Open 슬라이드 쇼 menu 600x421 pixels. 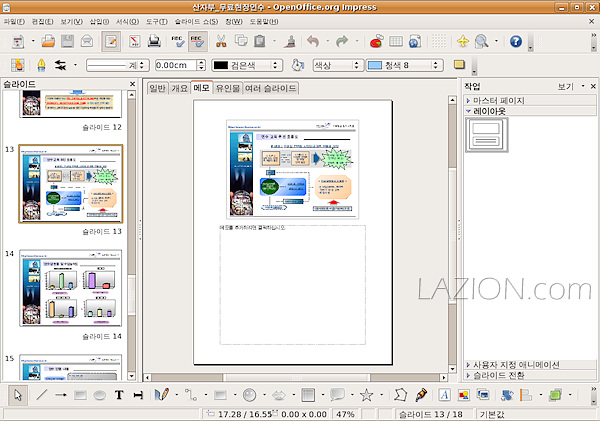pyautogui.click(x=196, y=22)
